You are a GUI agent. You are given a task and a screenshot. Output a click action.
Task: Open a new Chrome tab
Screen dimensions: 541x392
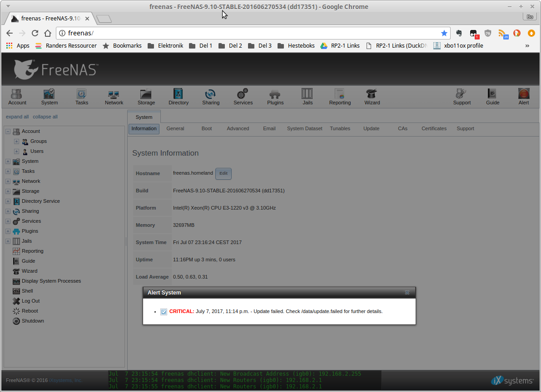click(x=104, y=19)
